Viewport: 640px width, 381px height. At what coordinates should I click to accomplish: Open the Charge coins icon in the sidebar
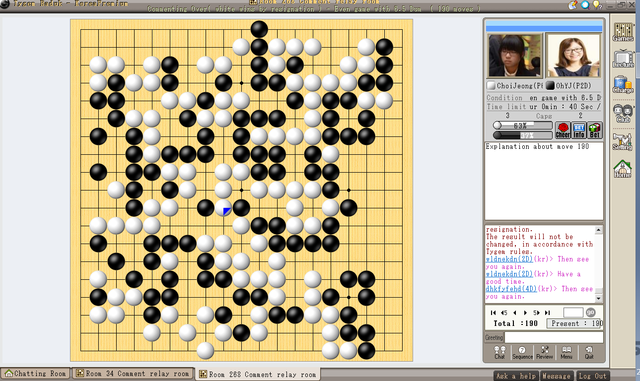[622, 85]
